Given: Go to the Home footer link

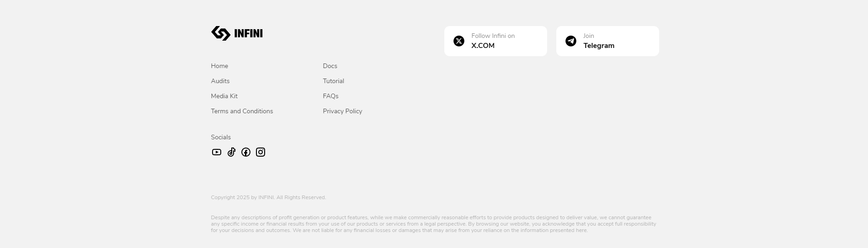Looking at the screenshot, I should pos(219,66).
